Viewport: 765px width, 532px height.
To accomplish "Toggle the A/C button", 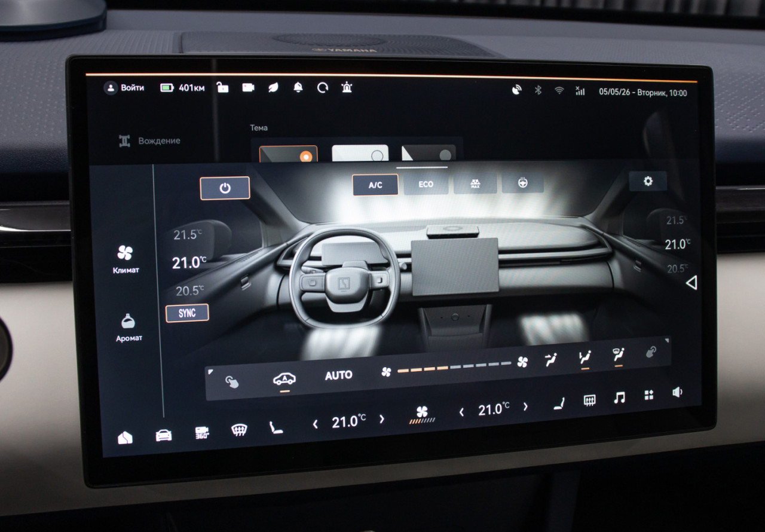I will pyautogui.click(x=375, y=185).
